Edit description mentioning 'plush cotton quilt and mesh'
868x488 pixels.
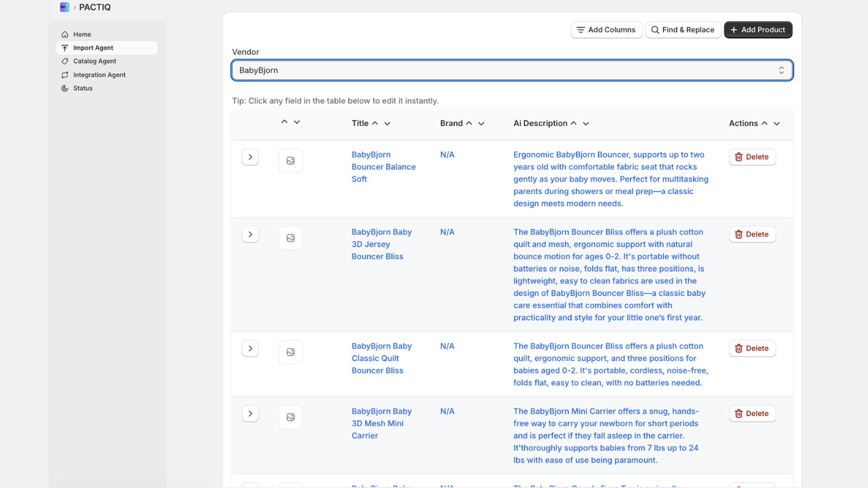[x=609, y=275]
